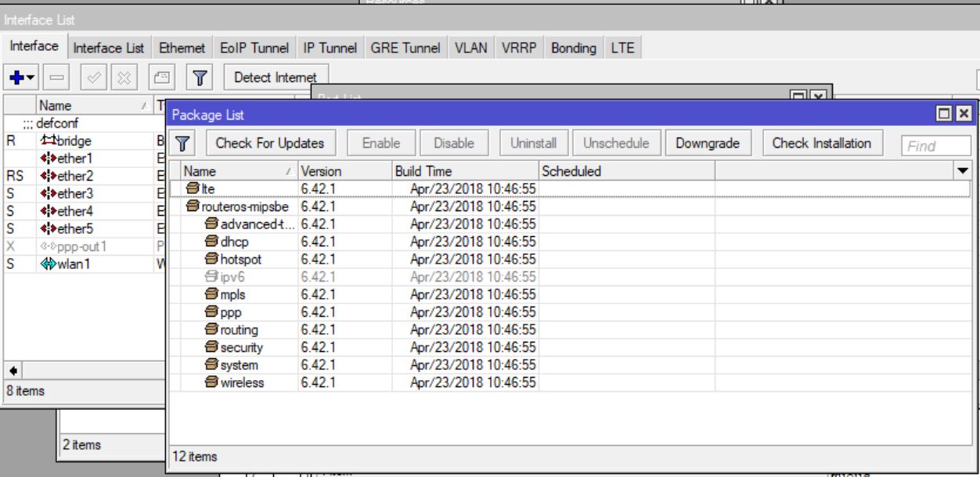980x477 pixels.
Task: Sort packages by Build Time column header
Action: click(x=466, y=170)
